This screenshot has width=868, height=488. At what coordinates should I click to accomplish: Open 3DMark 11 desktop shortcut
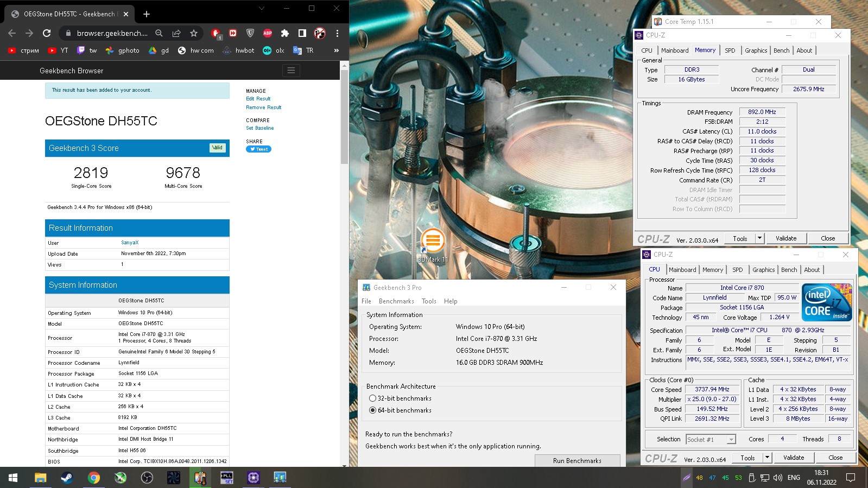pyautogui.click(x=433, y=245)
